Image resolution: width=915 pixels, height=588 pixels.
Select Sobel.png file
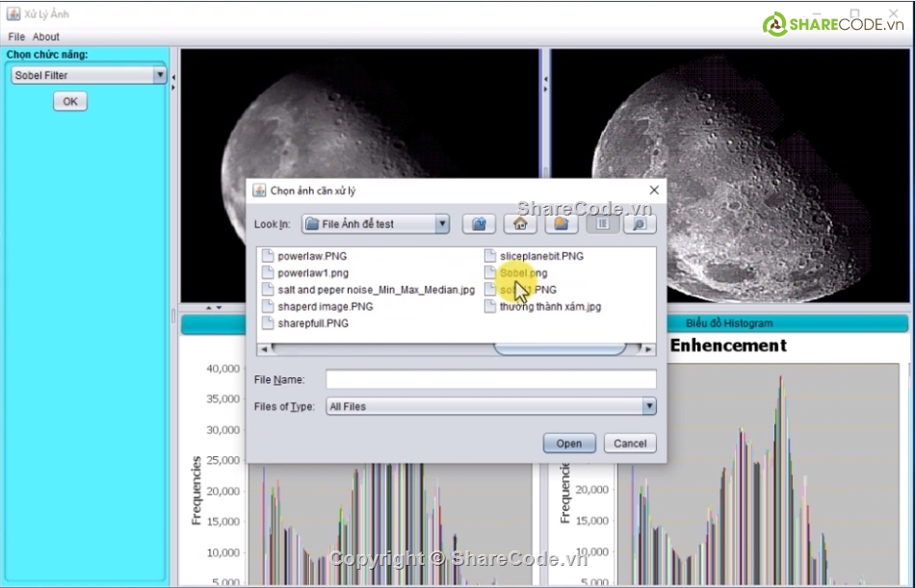pos(523,273)
